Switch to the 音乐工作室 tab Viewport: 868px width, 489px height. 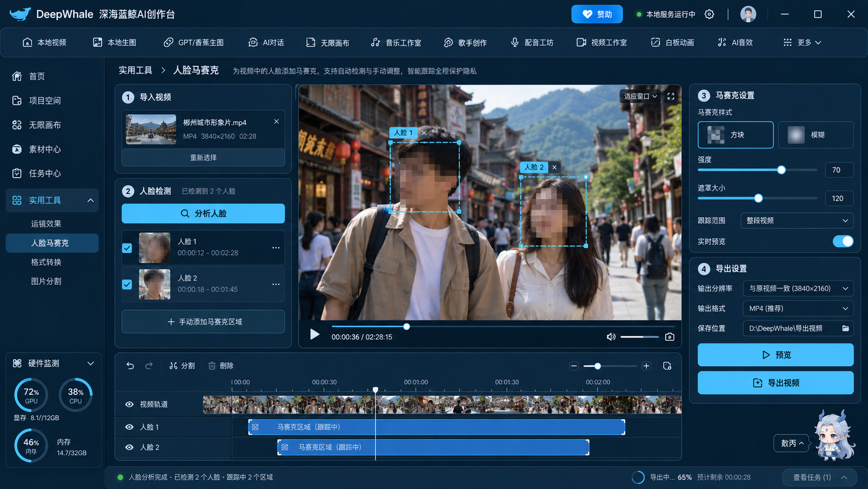396,43
